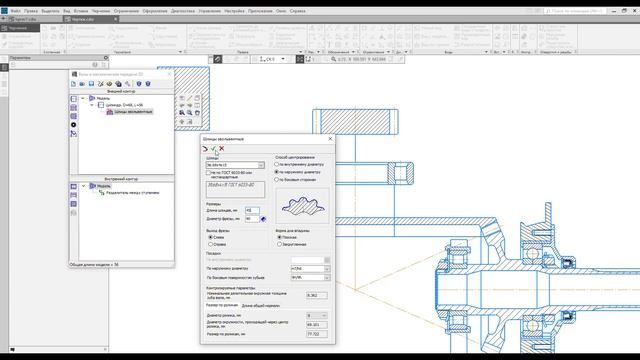640x360 pixels.
Task: Collapse the Цилиндр node in outer tree
Action: (x=92, y=105)
